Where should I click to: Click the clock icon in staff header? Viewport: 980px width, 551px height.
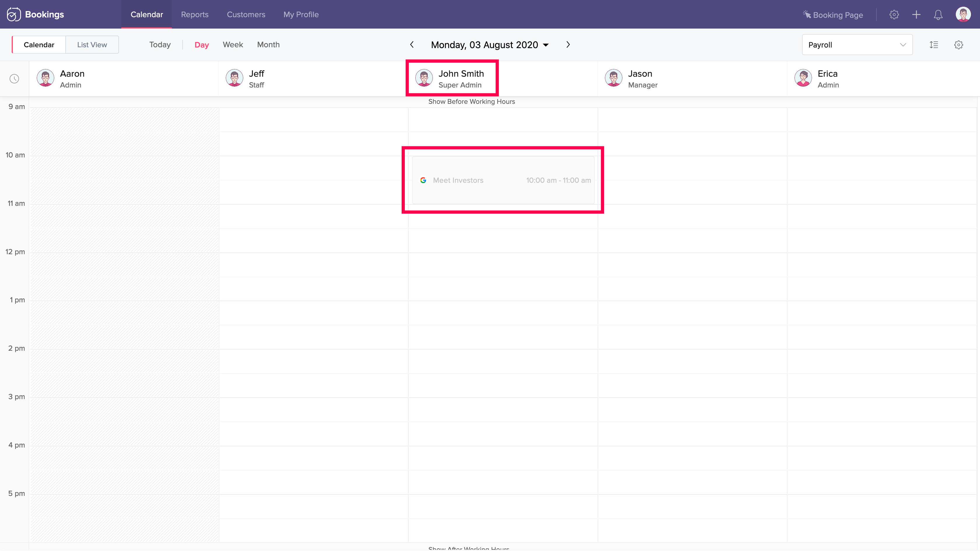pos(14,79)
